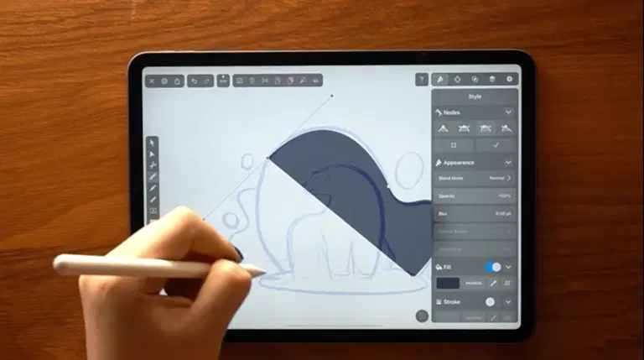Image resolution: width=644 pixels, height=360 pixels.
Task: Pick fill color with the eyedropper
Action: click(493, 283)
